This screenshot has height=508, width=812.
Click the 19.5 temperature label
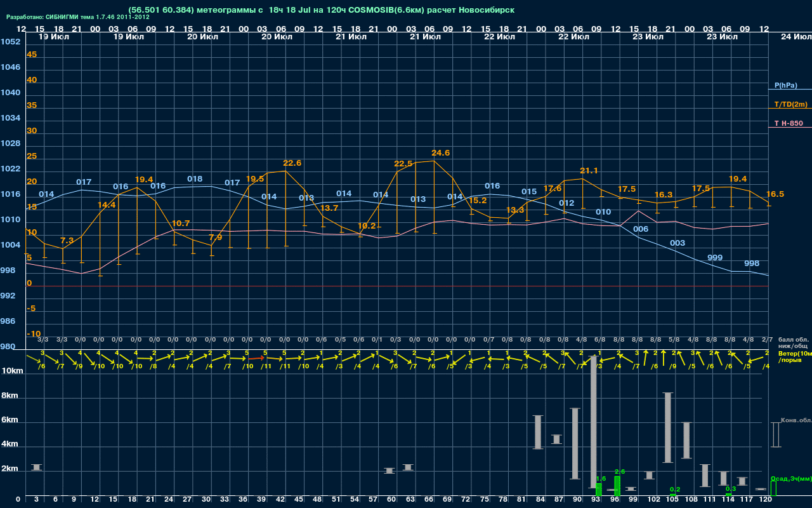click(x=255, y=179)
